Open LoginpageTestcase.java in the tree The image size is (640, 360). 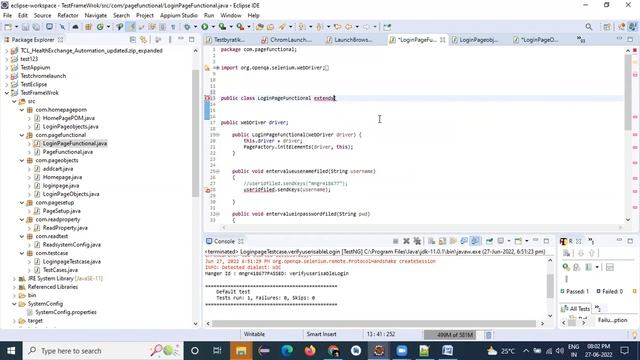(x=72, y=262)
